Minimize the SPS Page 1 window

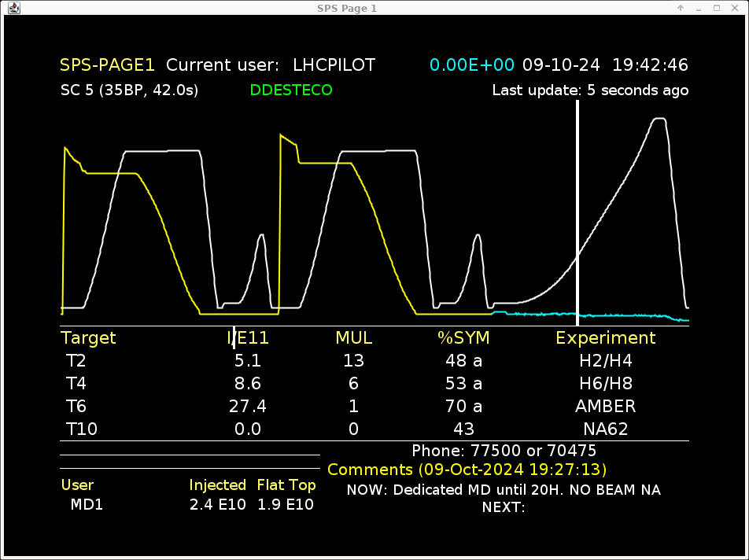699,8
